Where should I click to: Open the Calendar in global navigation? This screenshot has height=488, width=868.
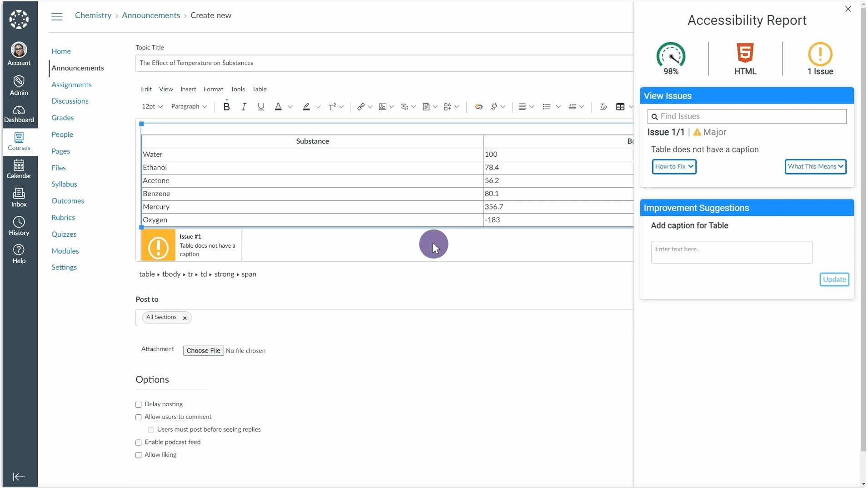click(19, 169)
